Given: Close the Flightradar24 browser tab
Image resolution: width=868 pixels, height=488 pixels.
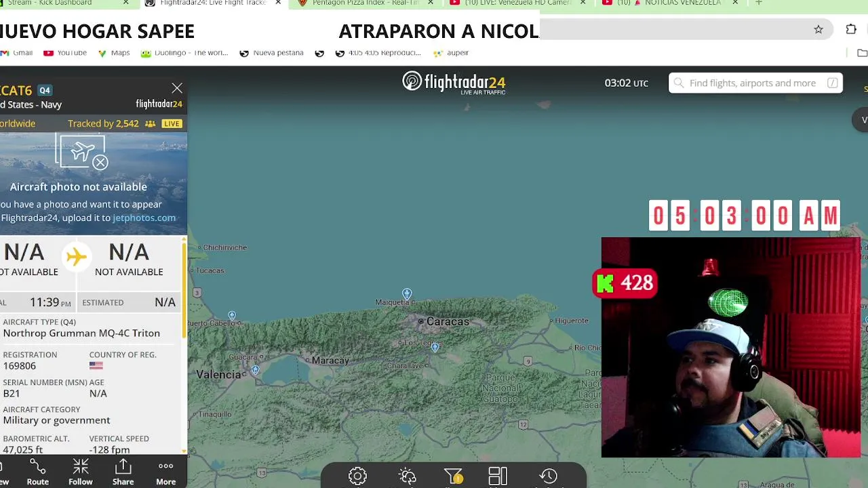Looking at the screenshot, I should (278, 3).
